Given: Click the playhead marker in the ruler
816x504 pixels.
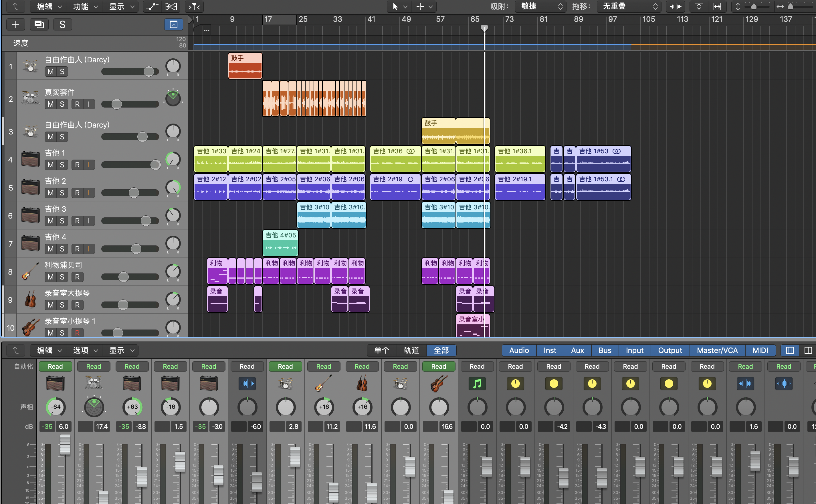Looking at the screenshot, I should (x=484, y=28).
